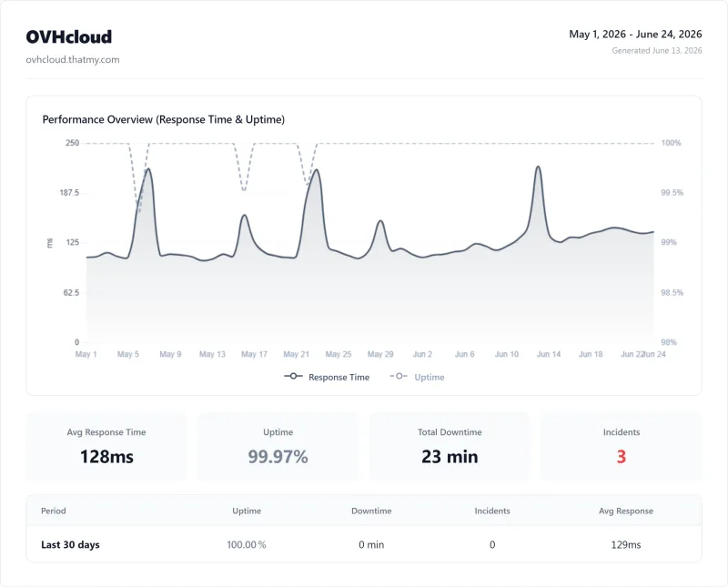Viewport: 728px width, 587px height.
Task: Click the 100.00% uptime table cell
Action: (247, 545)
